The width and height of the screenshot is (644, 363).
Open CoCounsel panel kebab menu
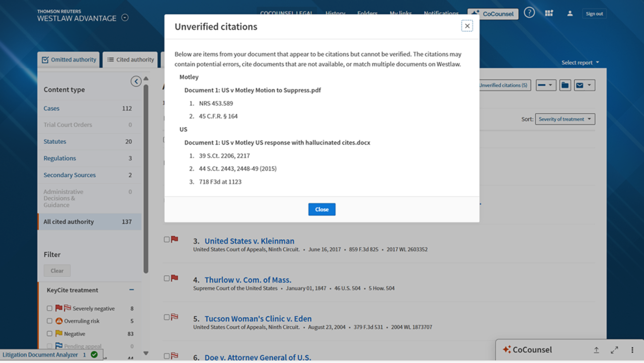pos(632,350)
